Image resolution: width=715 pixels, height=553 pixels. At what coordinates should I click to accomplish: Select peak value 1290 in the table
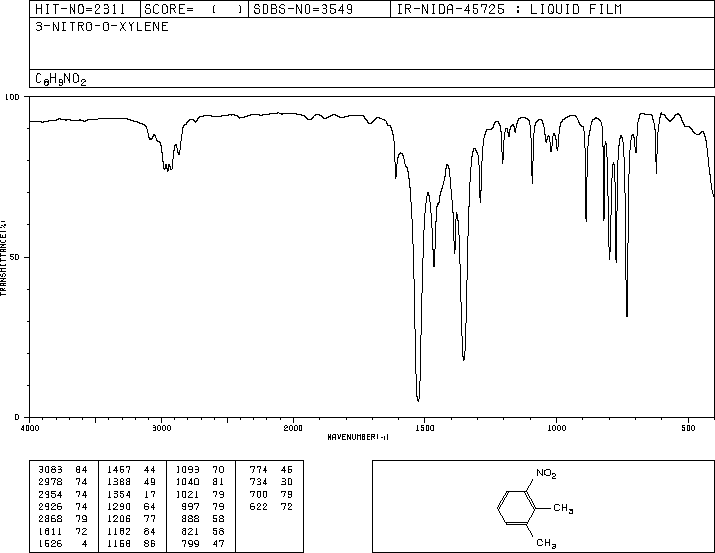119,506
